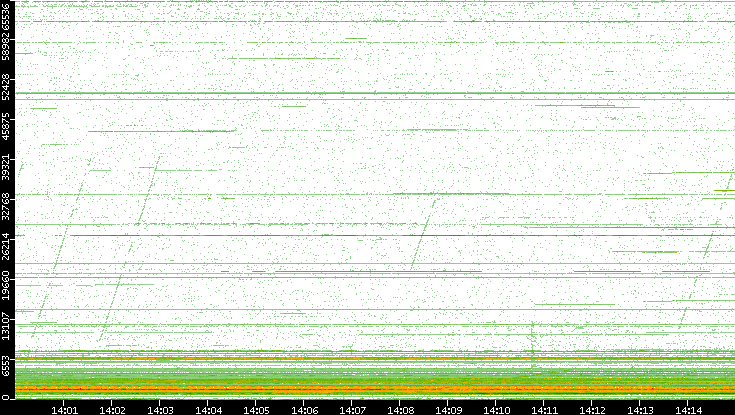Pick the 14:05 time axis label
Viewport: 735px width, 415px height.
[256, 409]
